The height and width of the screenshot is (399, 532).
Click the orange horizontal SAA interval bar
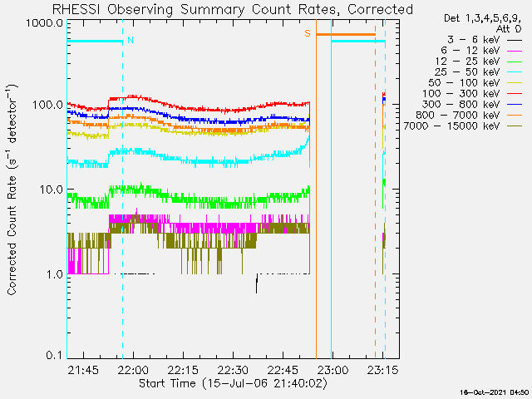pyautogui.click(x=346, y=35)
